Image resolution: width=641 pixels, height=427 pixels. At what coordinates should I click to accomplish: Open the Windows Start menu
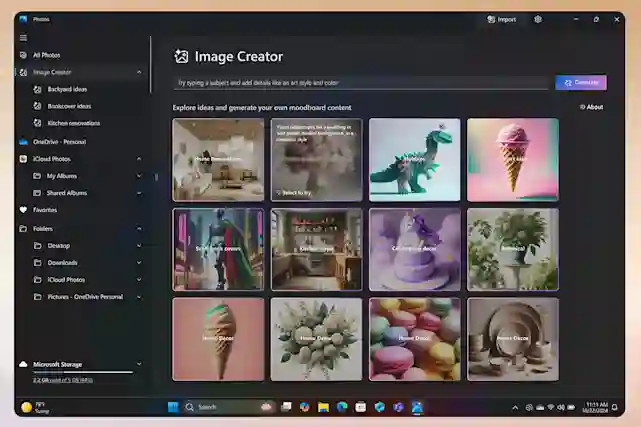tap(173, 407)
